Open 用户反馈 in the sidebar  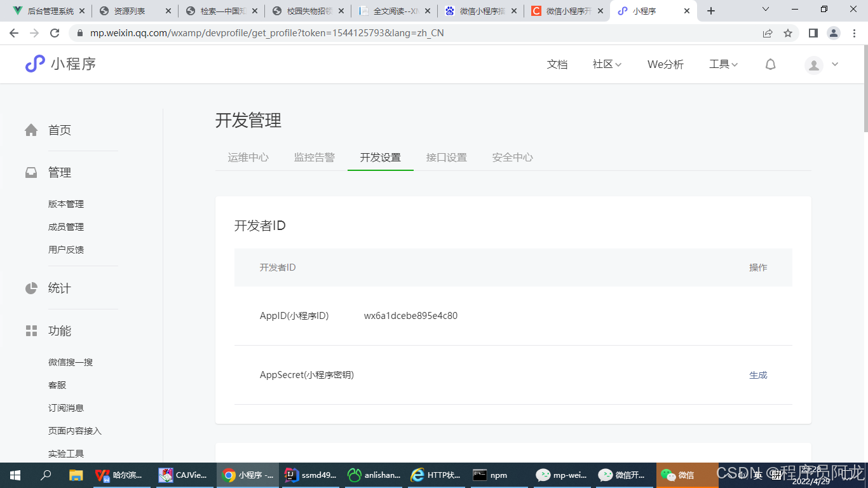[66, 250]
